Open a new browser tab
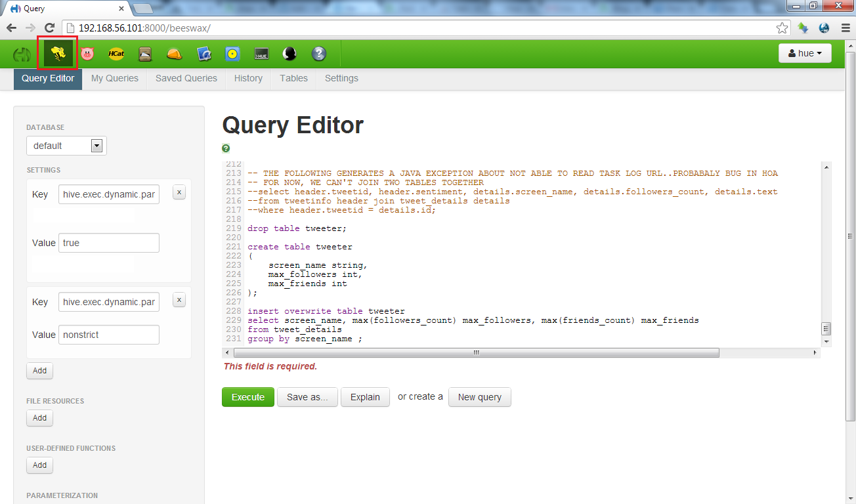 click(142, 9)
